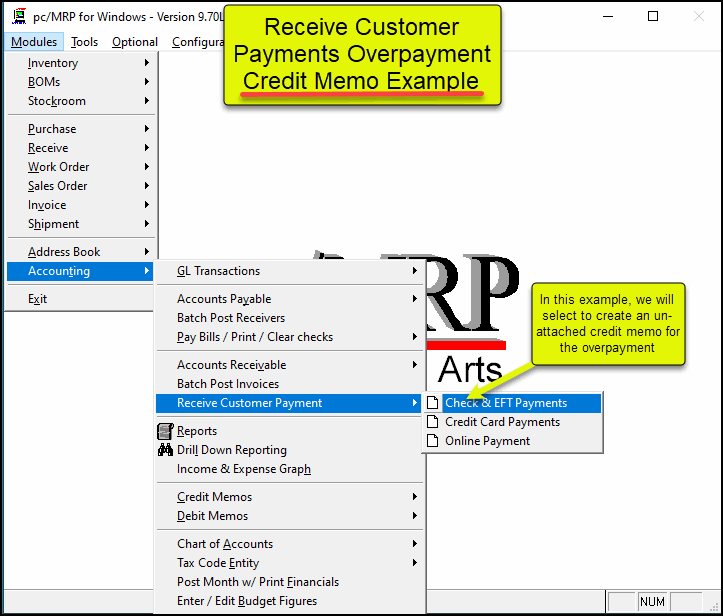Click the pc/MRP application icon in title bar
The image size is (723, 616).
pyautogui.click(x=18, y=16)
